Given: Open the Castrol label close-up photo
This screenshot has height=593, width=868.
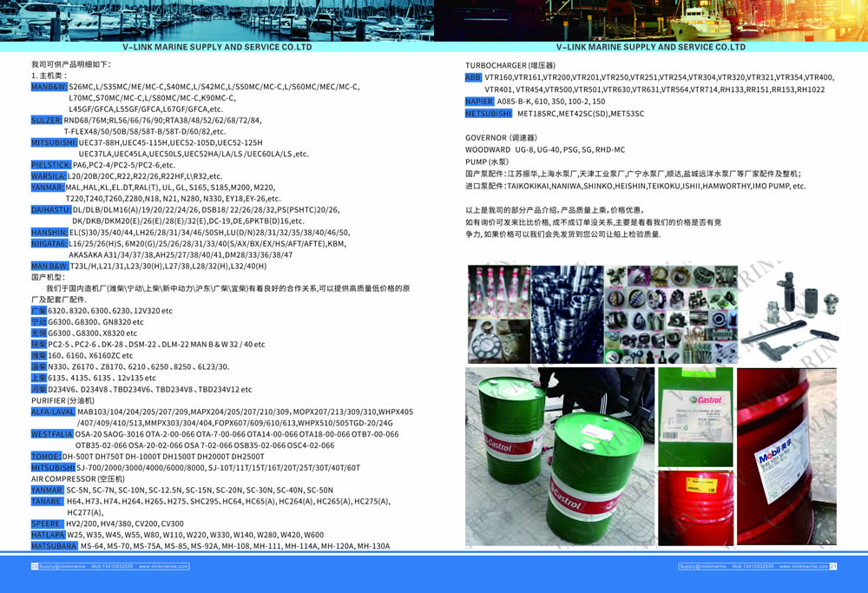Looking at the screenshot, I should (696, 418).
